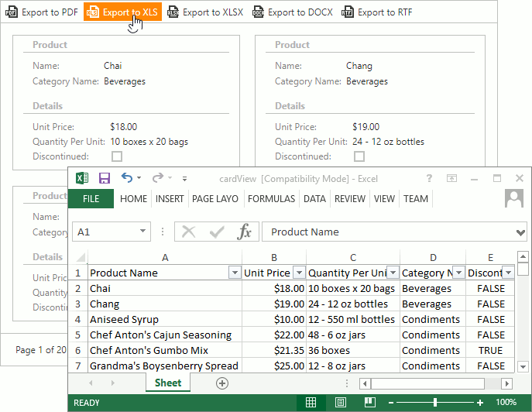Click the Excel Help question mark

[x=429, y=178]
